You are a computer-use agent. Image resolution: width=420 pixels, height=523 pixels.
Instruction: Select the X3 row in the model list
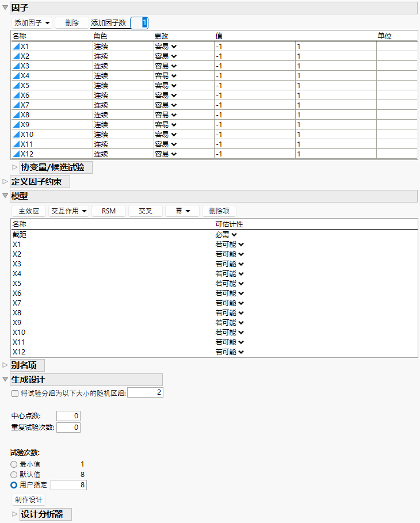click(214, 264)
